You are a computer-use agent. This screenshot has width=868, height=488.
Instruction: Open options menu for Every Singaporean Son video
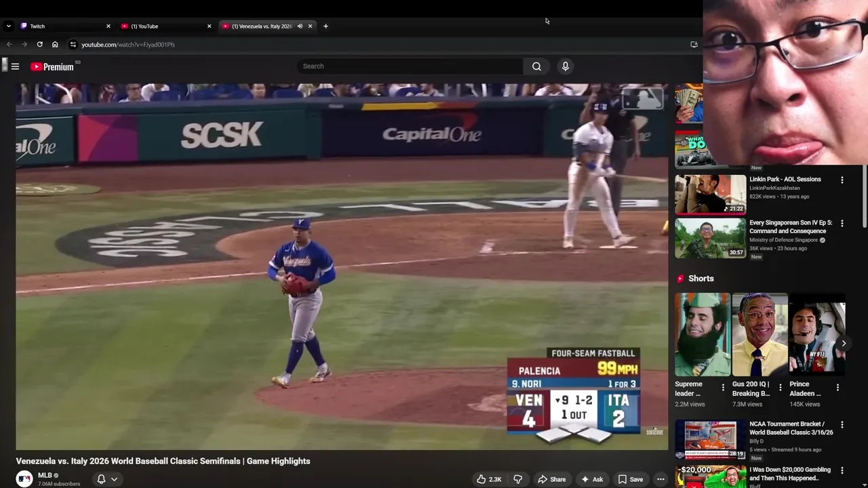coord(842,224)
